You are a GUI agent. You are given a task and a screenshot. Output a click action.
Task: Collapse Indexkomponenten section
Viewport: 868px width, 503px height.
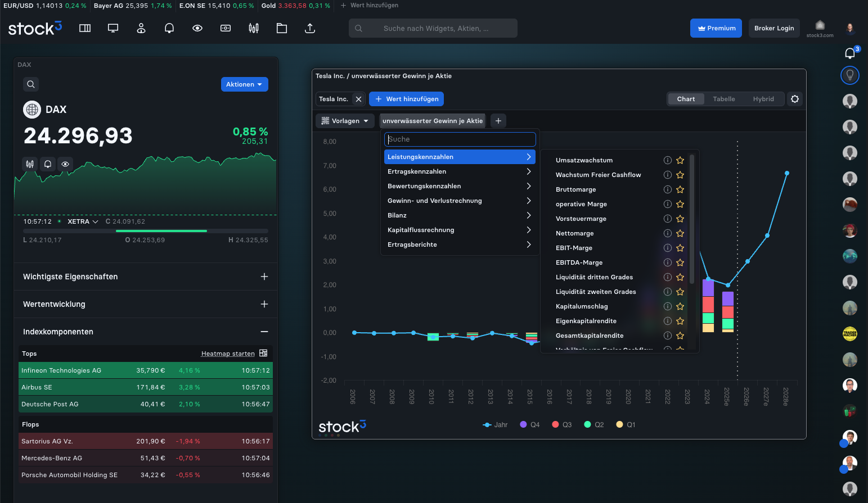(146, 332)
